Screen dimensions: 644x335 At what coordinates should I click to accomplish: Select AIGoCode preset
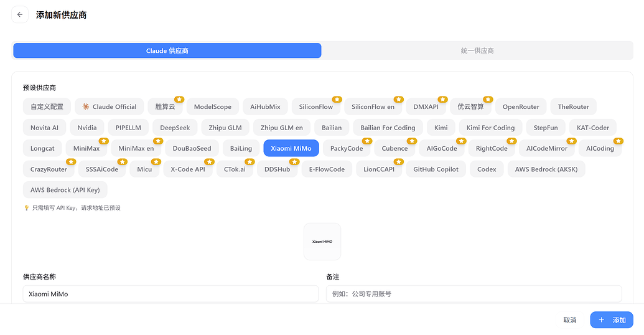pyautogui.click(x=442, y=148)
